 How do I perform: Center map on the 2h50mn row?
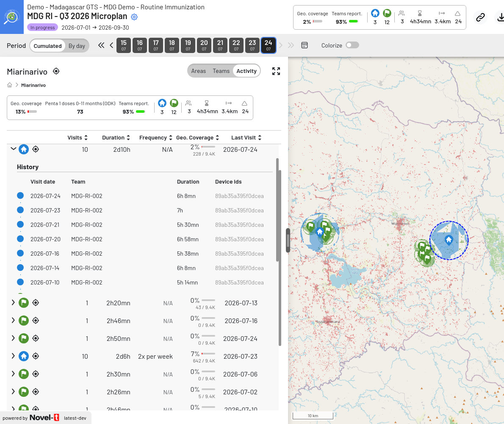36,338
